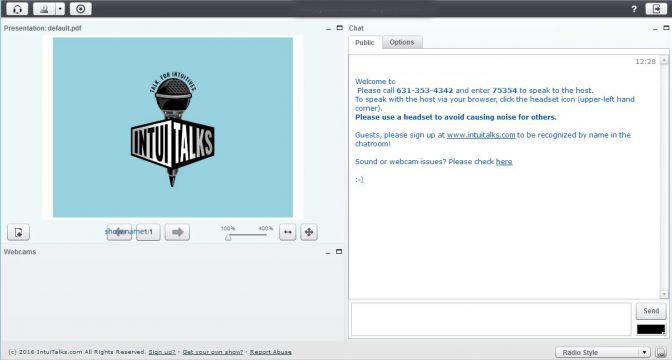Click the Report Abuse link
Image resolution: width=672 pixels, height=360 pixels.
pos(270,352)
